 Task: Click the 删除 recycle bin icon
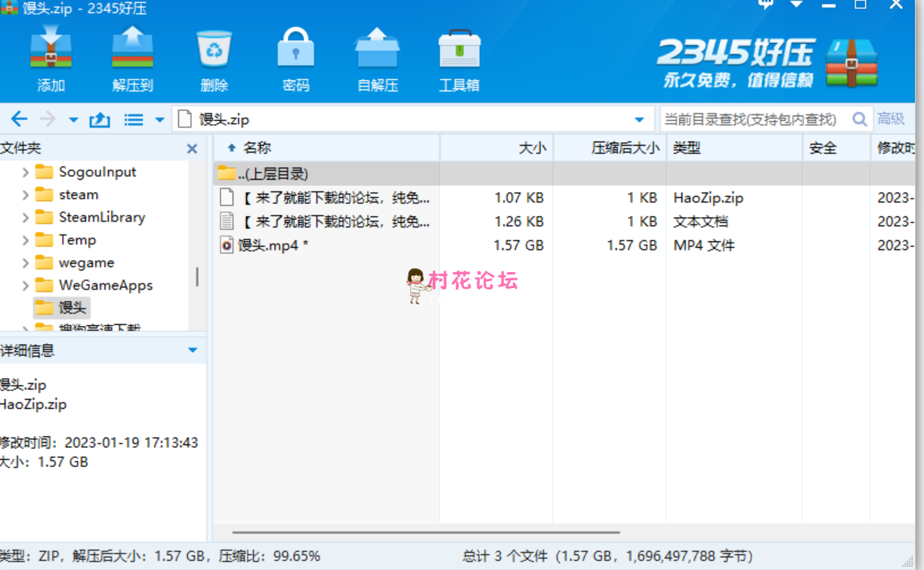[215, 49]
